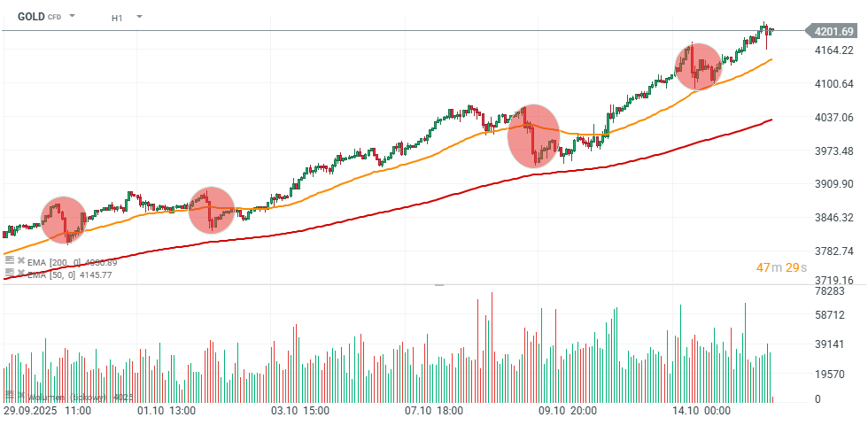Remove the EMA 200 indicator
This screenshot has height=425, width=868.
pyautogui.click(x=21, y=260)
